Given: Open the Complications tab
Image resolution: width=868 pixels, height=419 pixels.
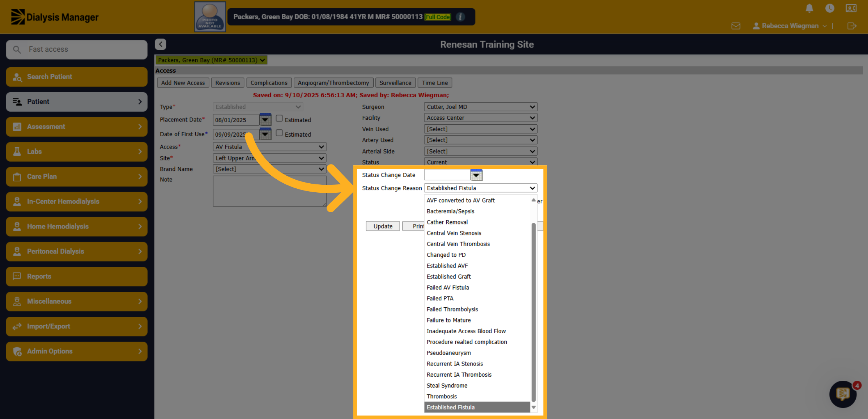Looking at the screenshot, I should tap(269, 83).
